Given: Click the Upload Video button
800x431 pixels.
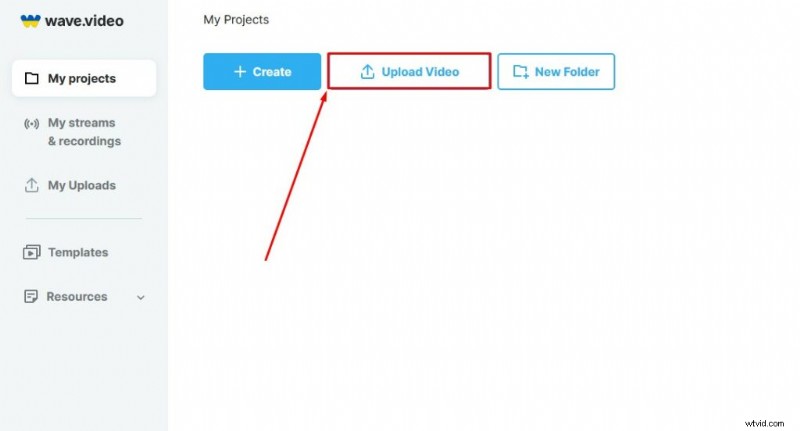Looking at the screenshot, I should (409, 71).
